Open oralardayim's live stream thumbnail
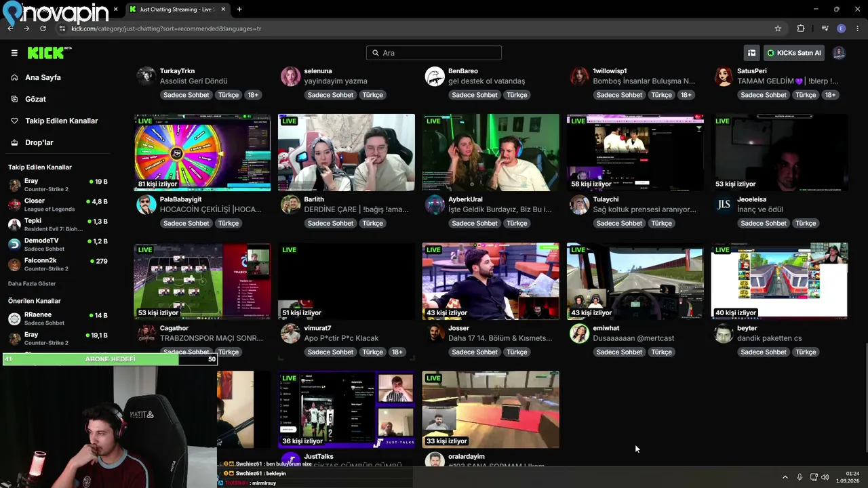Image resolution: width=868 pixels, height=488 pixels. pos(491,409)
